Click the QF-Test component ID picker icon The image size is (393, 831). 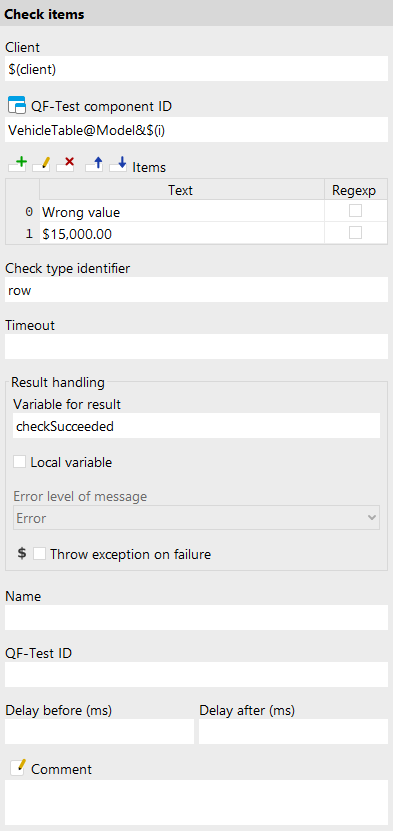coord(17,105)
